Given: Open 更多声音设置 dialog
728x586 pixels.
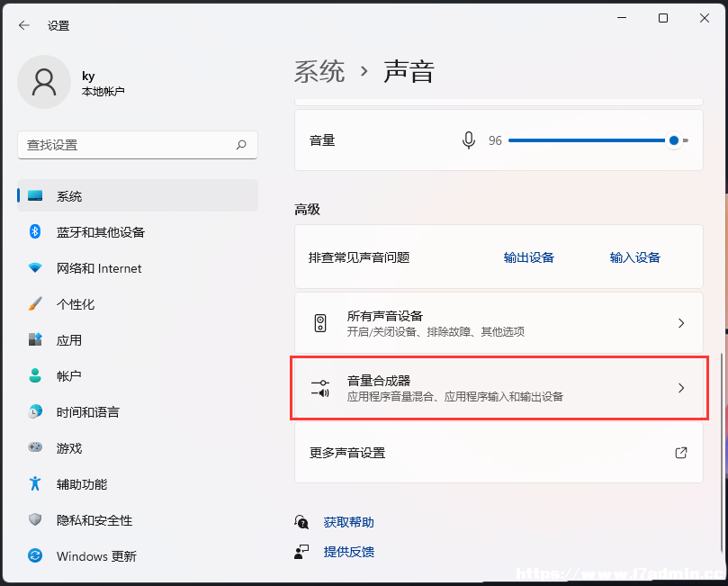Looking at the screenshot, I should click(x=499, y=452).
